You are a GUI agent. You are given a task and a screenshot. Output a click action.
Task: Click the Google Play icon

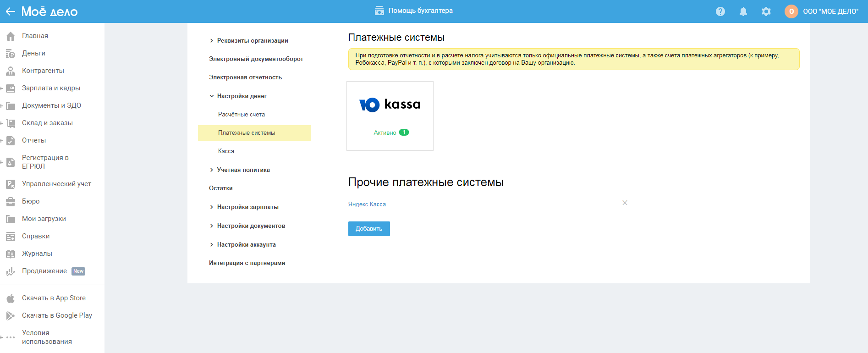coord(11,316)
